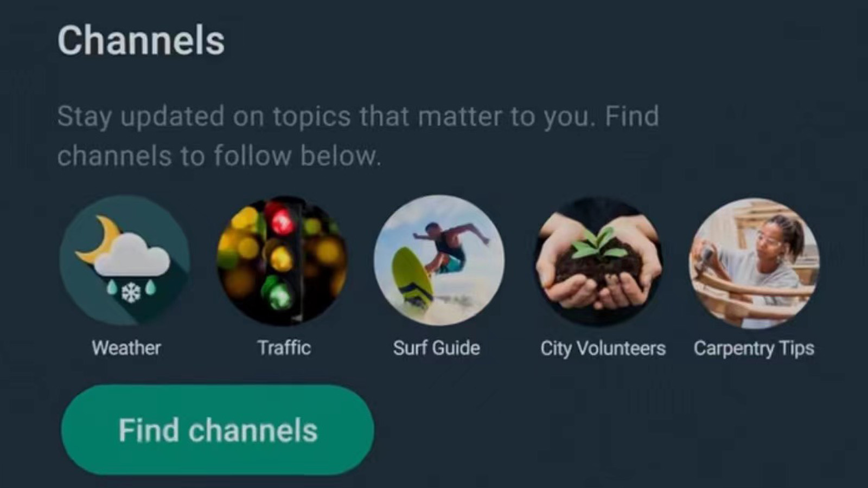
Task: Click the red light in Traffic picture
Action: click(282, 220)
